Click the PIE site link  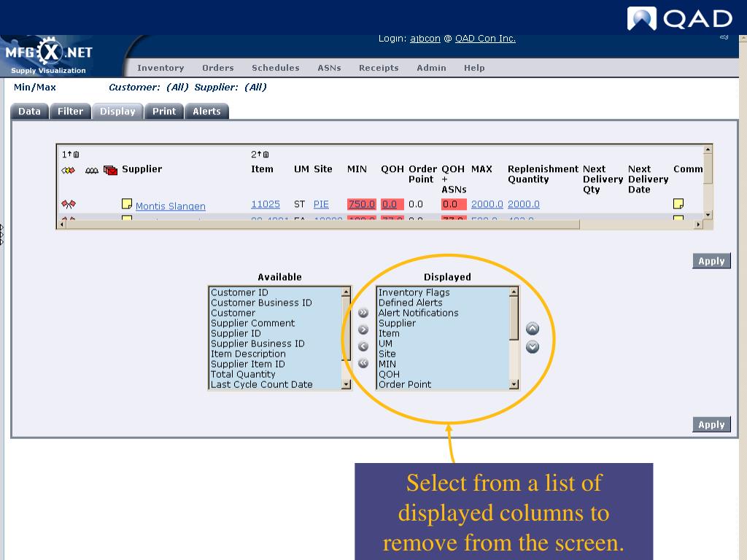tap(321, 204)
